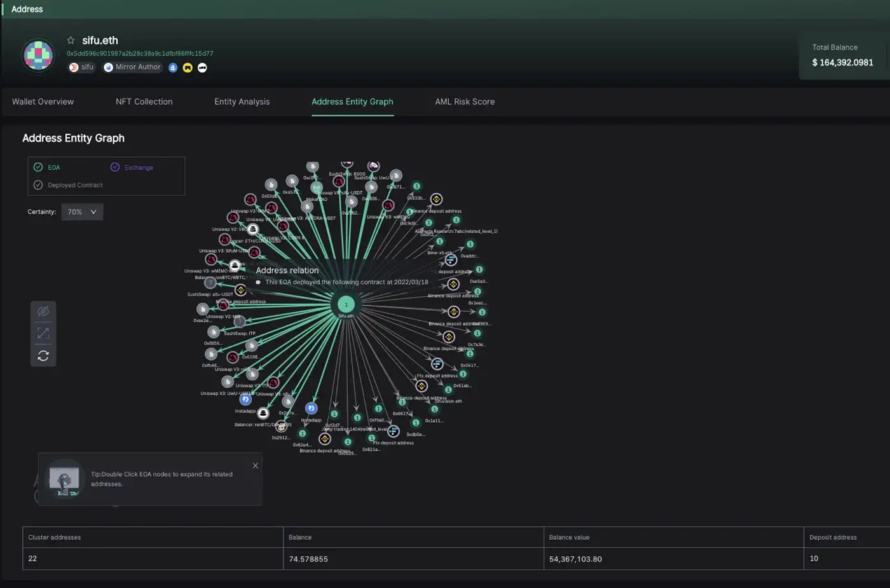Image resolution: width=890 pixels, height=588 pixels.
Task: Click the Cluster addresses value 22
Action: [32, 559]
